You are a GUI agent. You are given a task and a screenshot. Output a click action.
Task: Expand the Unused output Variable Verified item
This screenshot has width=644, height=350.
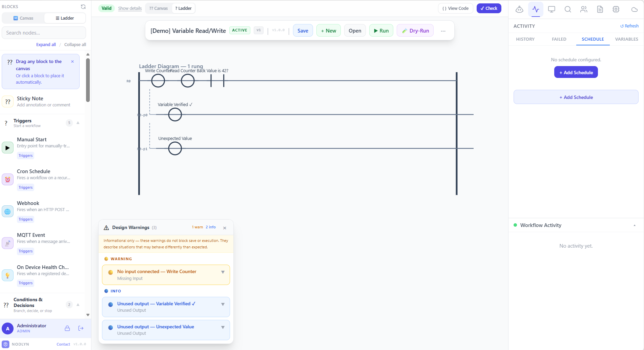click(x=223, y=304)
